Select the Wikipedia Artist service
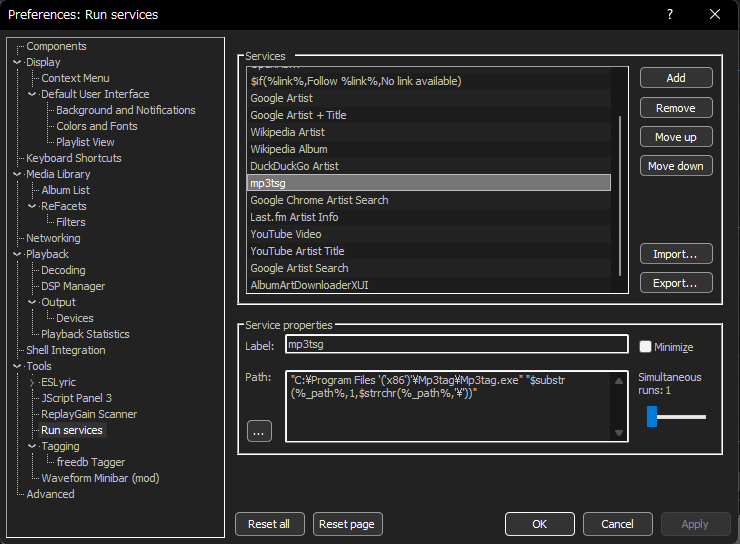This screenshot has width=740, height=544. click(429, 132)
